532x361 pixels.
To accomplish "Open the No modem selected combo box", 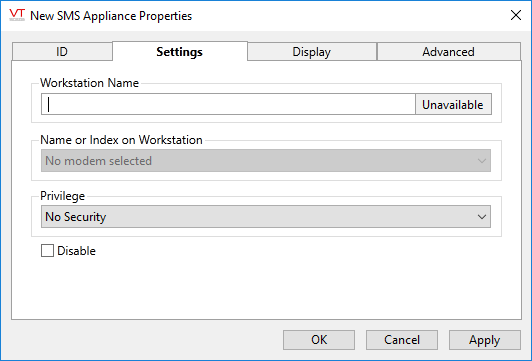I will coord(266,160).
